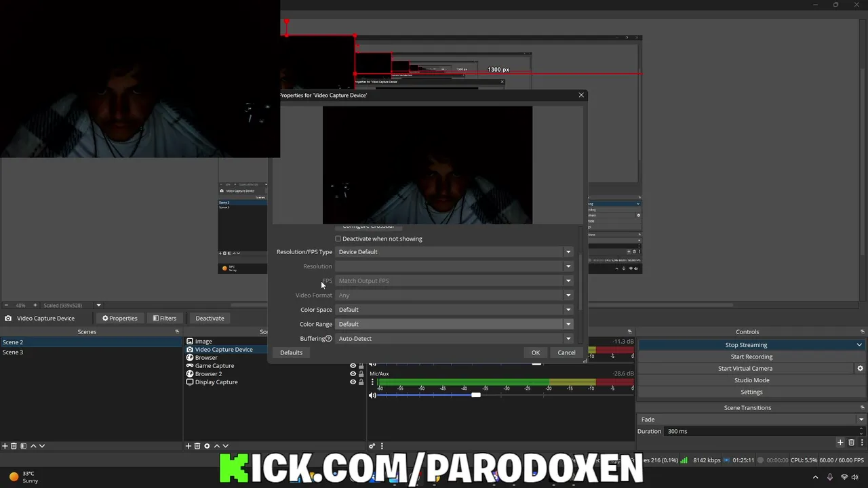Enable Deactivate when not showing checkbox

(x=338, y=239)
